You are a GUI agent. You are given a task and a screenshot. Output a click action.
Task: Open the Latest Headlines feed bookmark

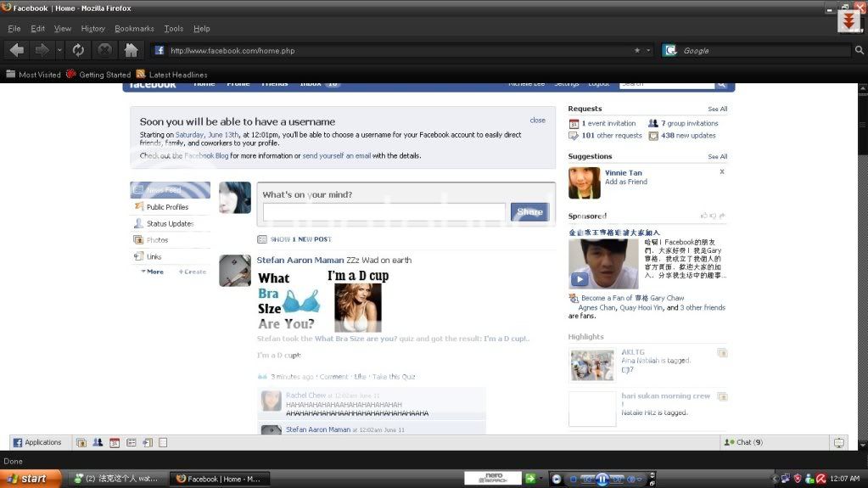[171, 74]
